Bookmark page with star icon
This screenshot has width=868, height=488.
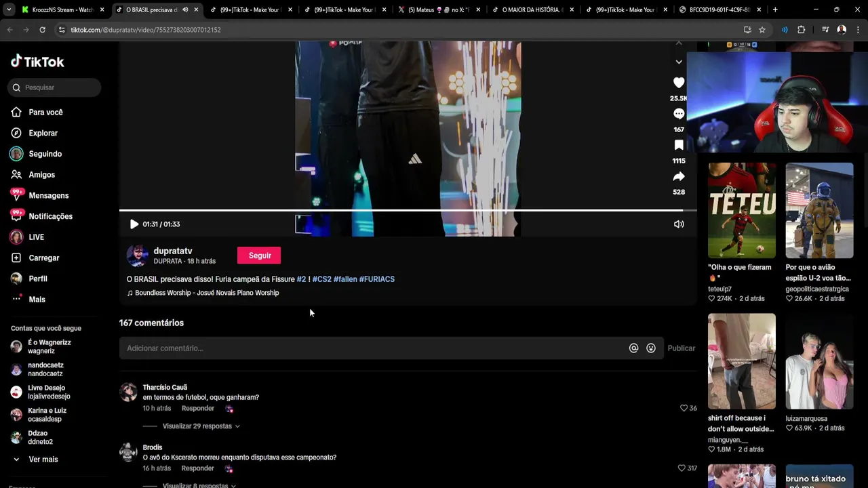pyautogui.click(x=762, y=30)
